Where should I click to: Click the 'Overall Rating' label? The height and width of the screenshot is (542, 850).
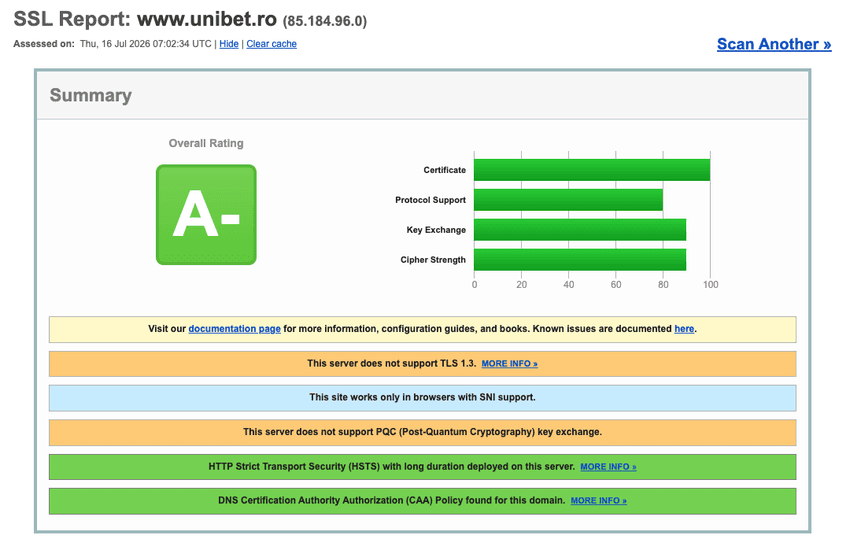coord(206,143)
